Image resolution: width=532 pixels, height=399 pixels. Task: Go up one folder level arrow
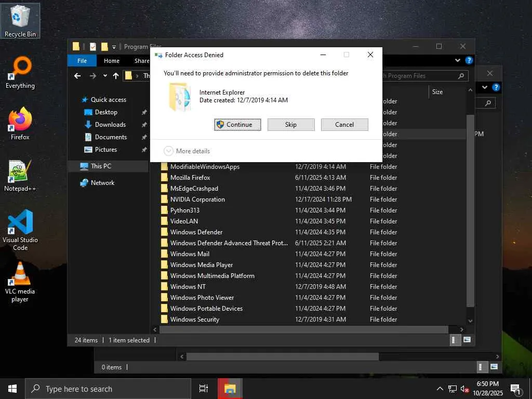[x=116, y=76]
